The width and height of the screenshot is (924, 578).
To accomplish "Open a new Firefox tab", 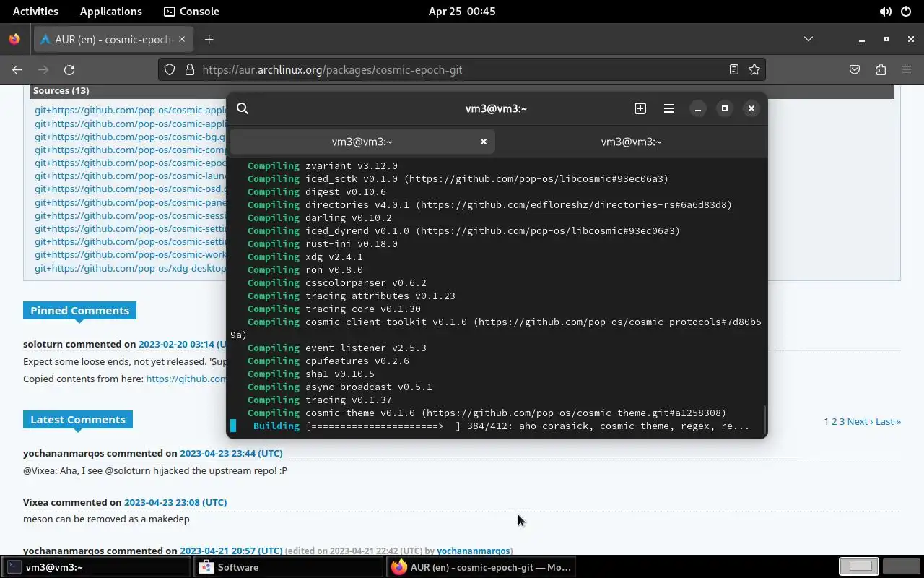I will (x=209, y=40).
